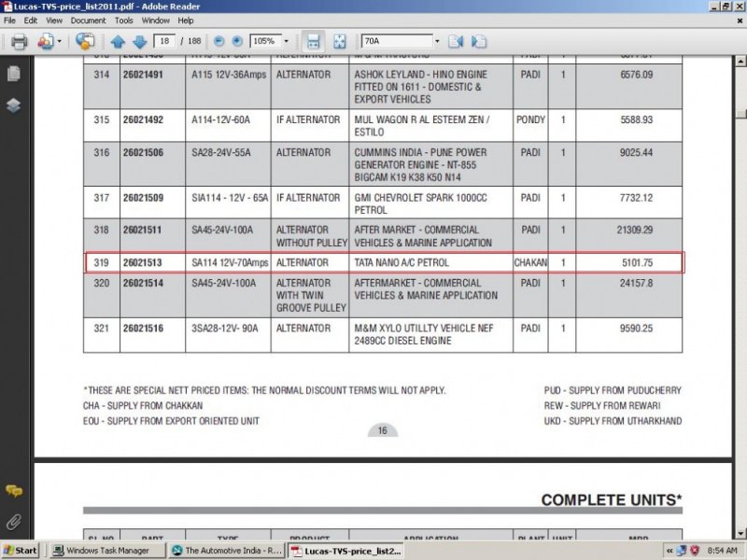Click part number 26021491

coord(143,75)
